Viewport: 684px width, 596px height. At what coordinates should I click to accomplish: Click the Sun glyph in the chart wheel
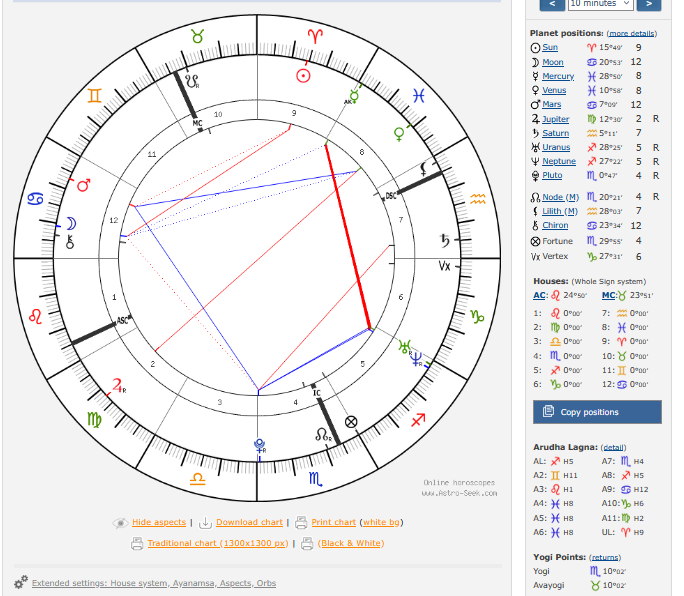pyautogui.click(x=303, y=76)
